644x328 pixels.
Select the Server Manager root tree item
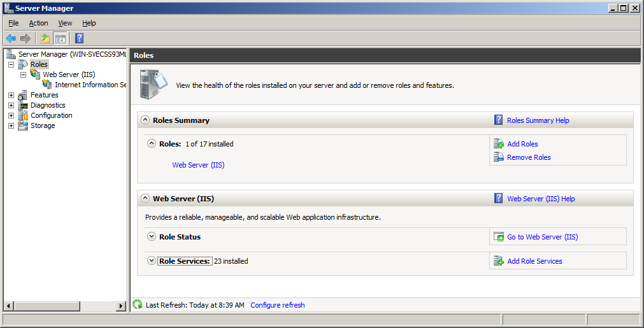[72, 54]
